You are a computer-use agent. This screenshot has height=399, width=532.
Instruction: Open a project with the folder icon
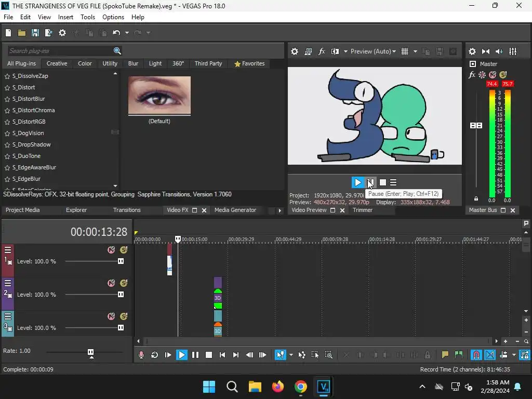coord(22,33)
